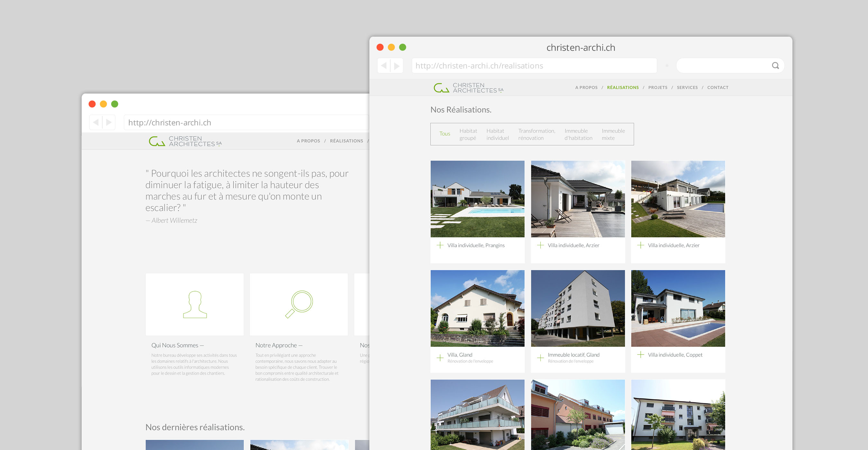Click the Christen Architectes logo in the front window

click(468, 87)
